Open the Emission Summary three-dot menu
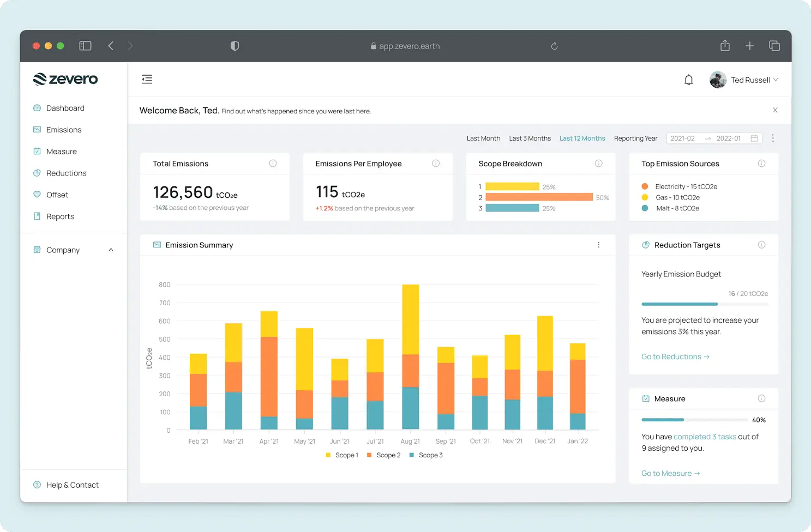 click(598, 245)
